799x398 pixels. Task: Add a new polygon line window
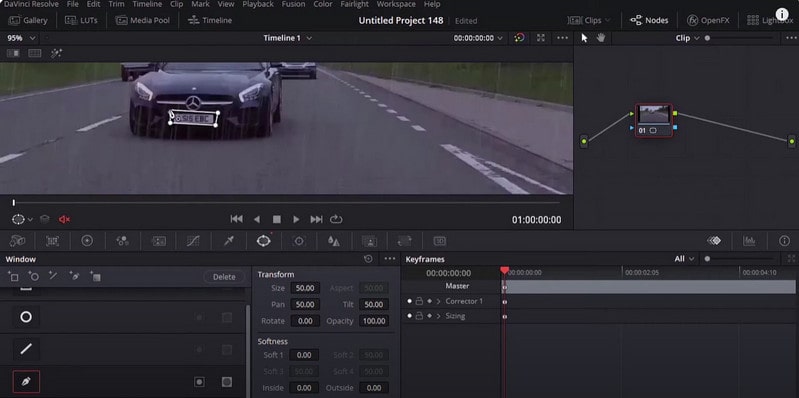pyautogui.click(x=54, y=276)
